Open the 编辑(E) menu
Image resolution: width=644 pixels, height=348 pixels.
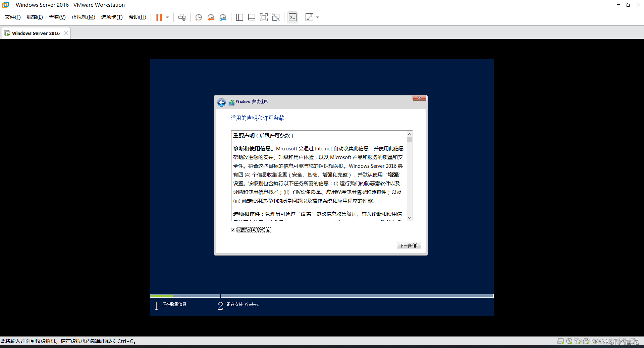(35, 17)
